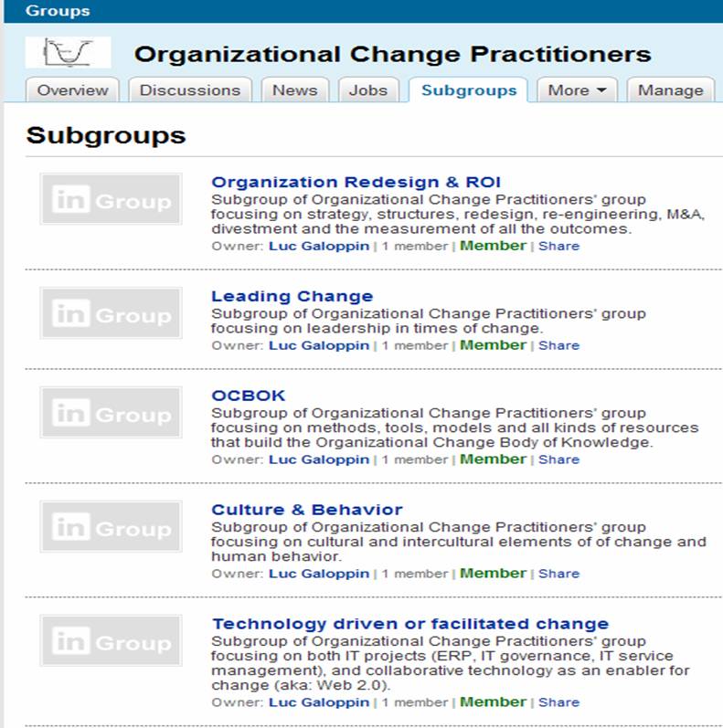Image resolution: width=723 pixels, height=728 pixels.
Task: Click the Organization Redesign & ROI group thumbnail
Action: pyautogui.click(x=111, y=199)
